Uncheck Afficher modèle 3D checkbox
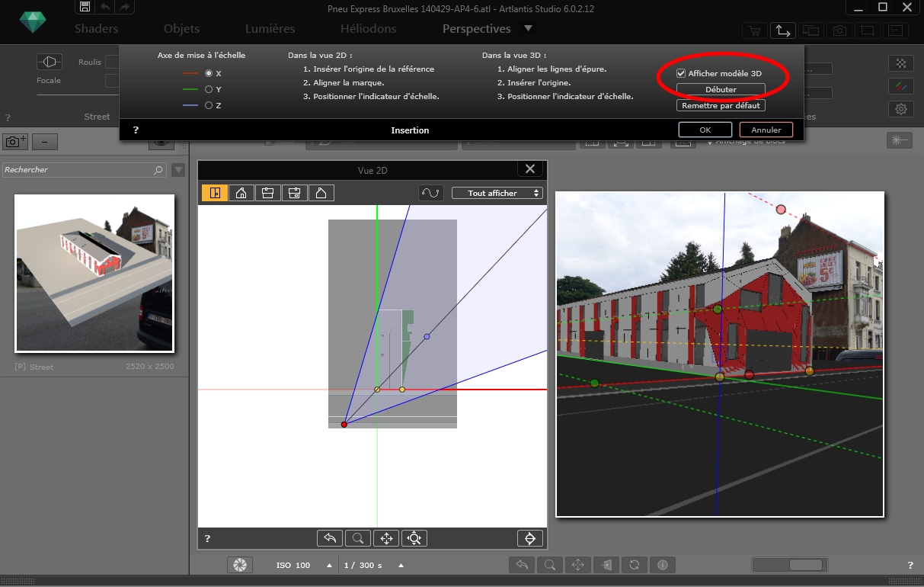This screenshot has height=587, width=924. [681, 74]
